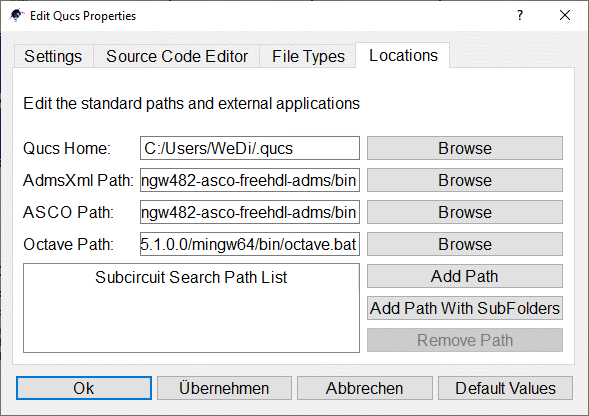This screenshot has width=589, height=416.
Task: Close the Edit Qucs Properties dialog
Action: (565, 15)
